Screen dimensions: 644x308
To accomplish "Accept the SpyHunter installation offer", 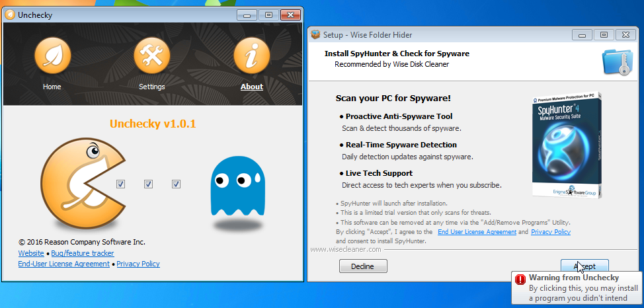I will pos(585,266).
